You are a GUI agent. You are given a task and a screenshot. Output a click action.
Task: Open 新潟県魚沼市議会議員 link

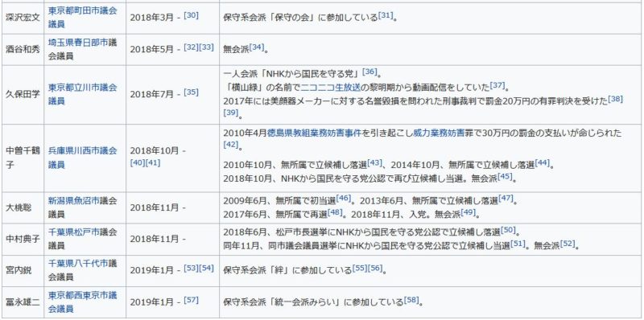pos(83,207)
